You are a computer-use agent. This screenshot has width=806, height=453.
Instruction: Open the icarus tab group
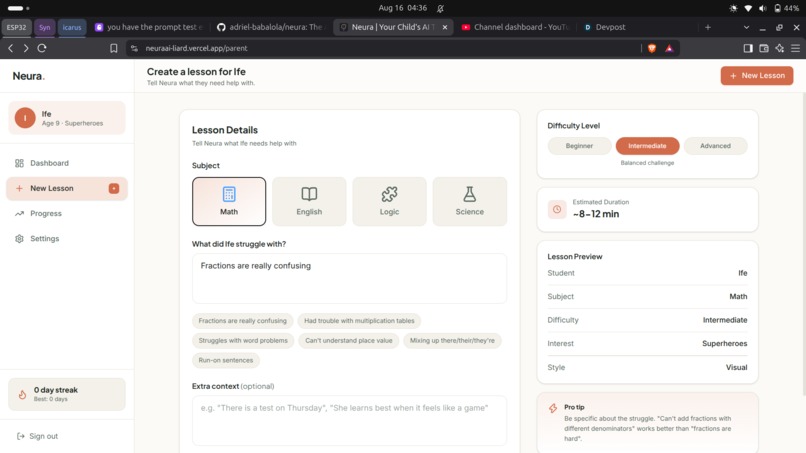click(72, 27)
